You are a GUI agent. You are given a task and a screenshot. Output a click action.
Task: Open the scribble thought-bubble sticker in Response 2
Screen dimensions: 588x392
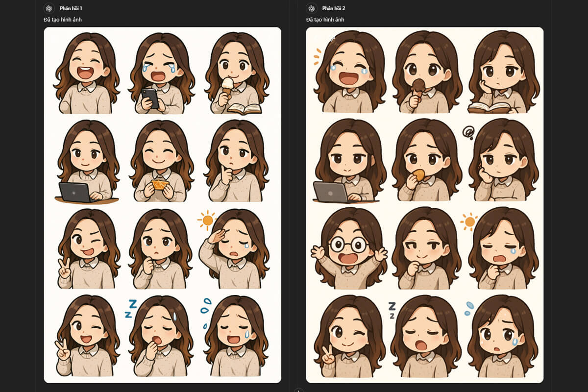500,162
